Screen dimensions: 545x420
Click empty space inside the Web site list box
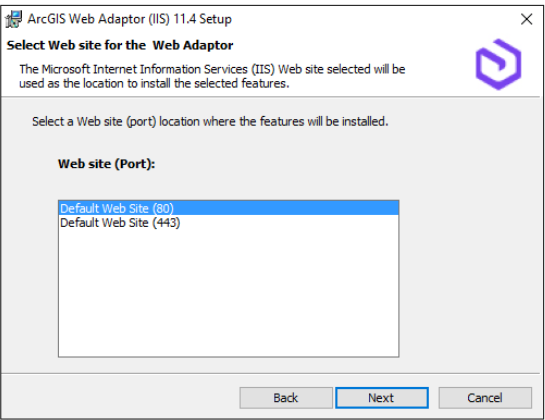228,292
